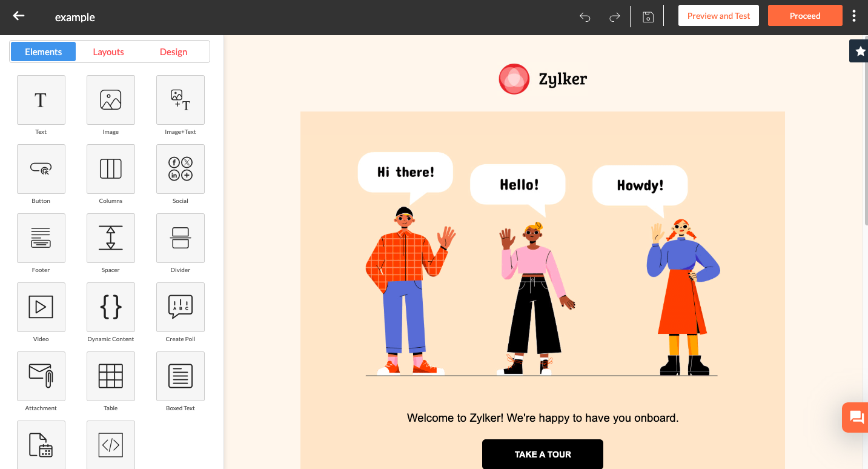Open the orange chat support widget
This screenshot has width=868, height=469.
pos(855,417)
